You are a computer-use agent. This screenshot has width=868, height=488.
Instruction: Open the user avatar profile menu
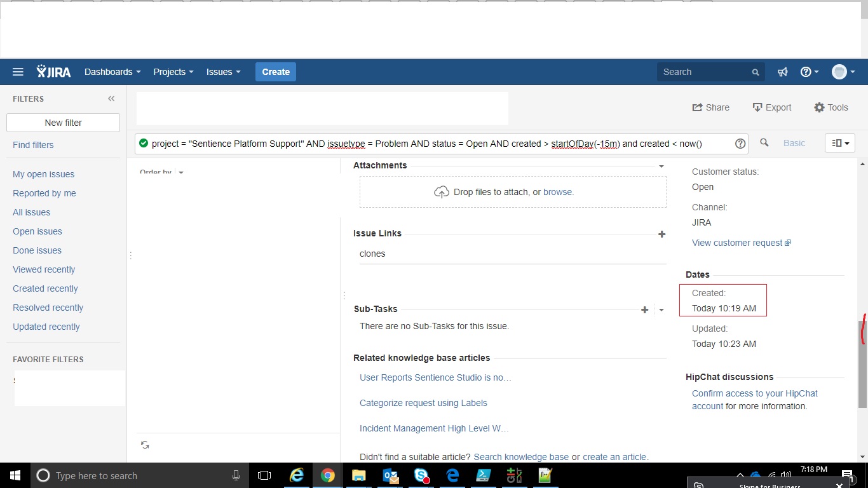844,72
